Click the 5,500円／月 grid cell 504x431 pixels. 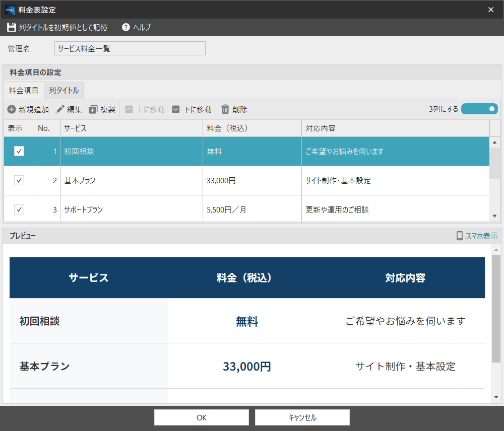[x=252, y=209]
